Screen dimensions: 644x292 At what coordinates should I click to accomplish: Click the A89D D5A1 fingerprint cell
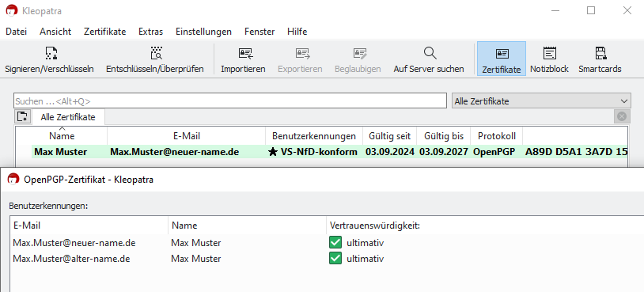click(576, 152)
